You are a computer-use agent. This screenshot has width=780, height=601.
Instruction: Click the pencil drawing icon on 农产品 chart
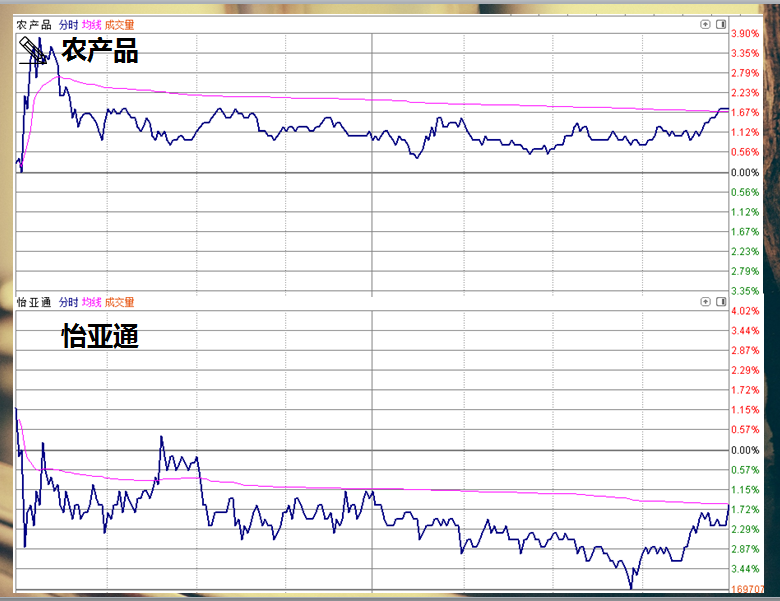click(31, 49)
